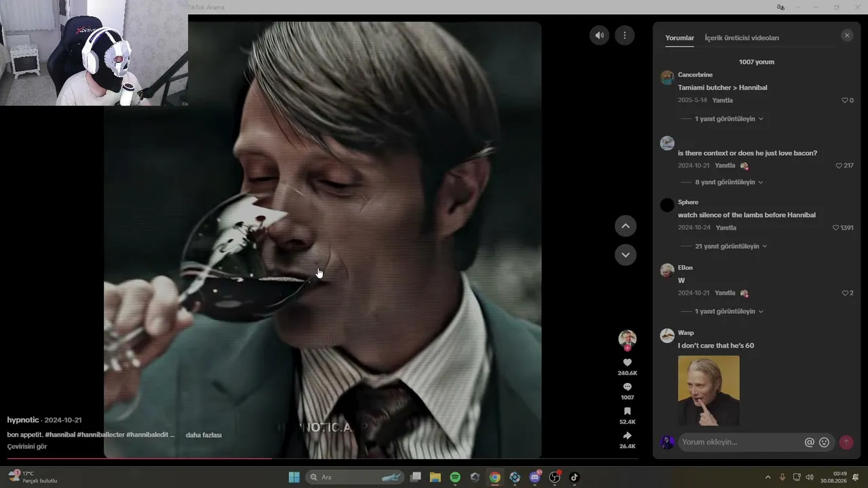Open the Unity hub taskbar icon

(475, 477)
